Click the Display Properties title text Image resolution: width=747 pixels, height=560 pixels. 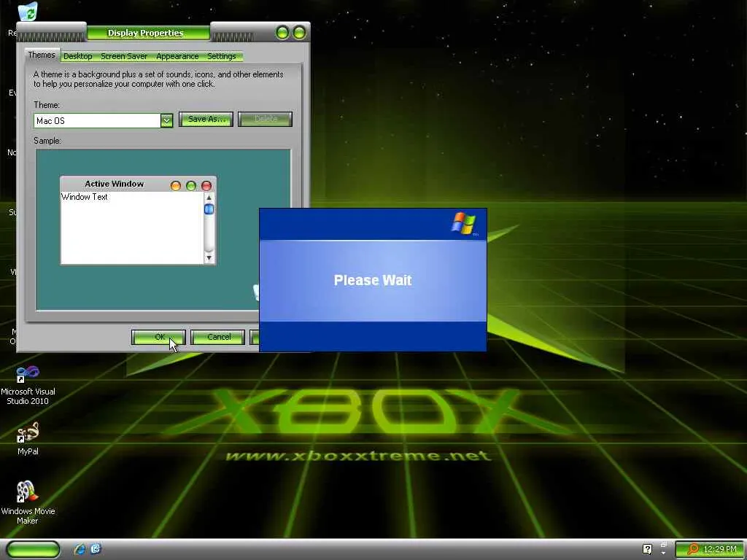(x=145, y=33)
